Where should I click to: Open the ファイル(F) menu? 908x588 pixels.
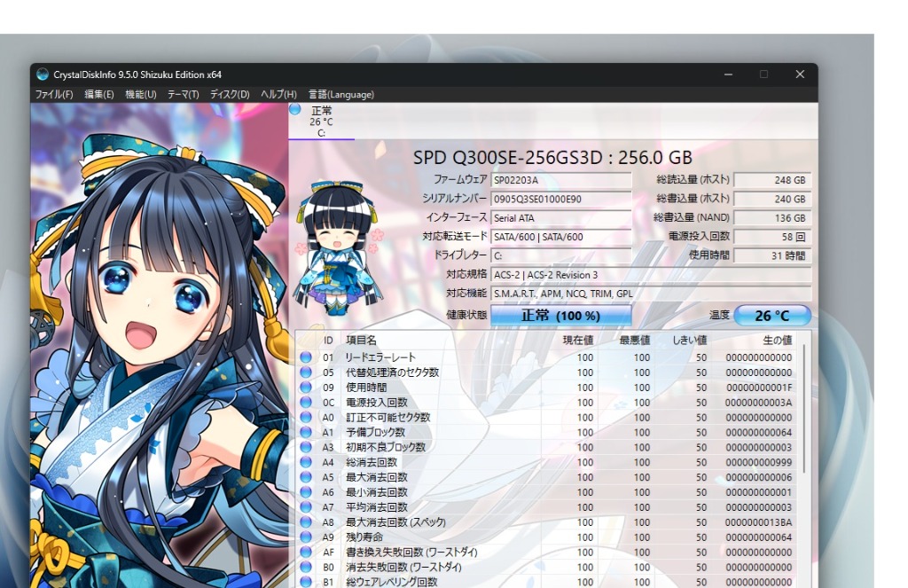click(54, 94)
